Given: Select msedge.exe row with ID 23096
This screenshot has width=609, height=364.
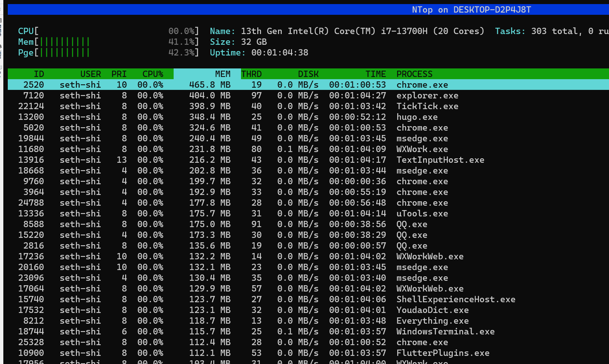Looking at the screenshot, I should pyautogui.click(x=308, y=278).
